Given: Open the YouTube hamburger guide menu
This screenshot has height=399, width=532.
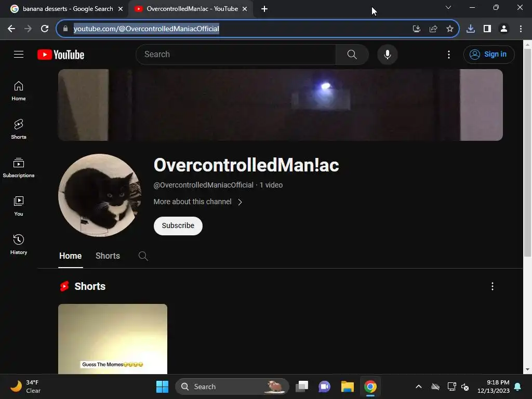Looking at the screenshot, I should tap(19, 54).
